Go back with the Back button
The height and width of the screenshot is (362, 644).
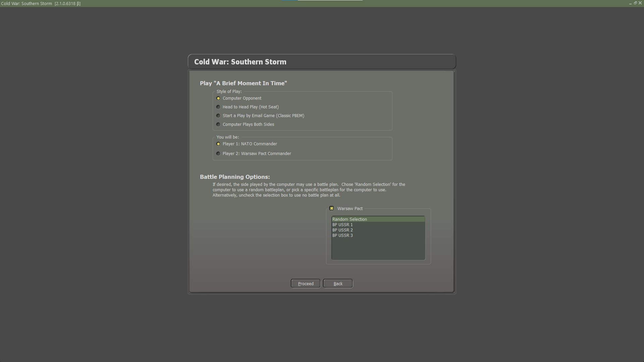point(338,283)
